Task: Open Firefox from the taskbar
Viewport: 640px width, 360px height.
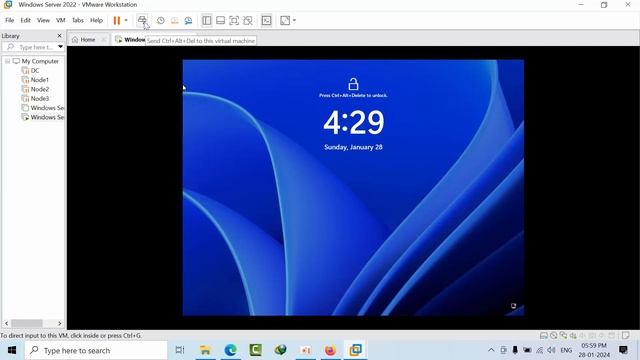Action: [x=330, y=350]
